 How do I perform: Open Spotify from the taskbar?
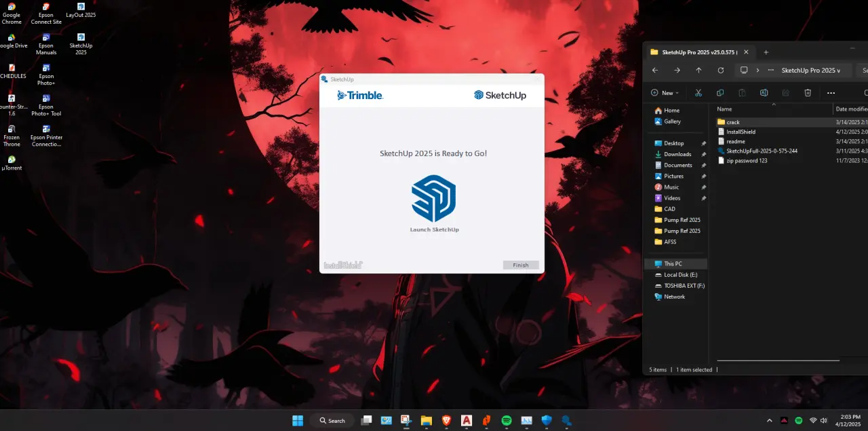pos(507,421)
